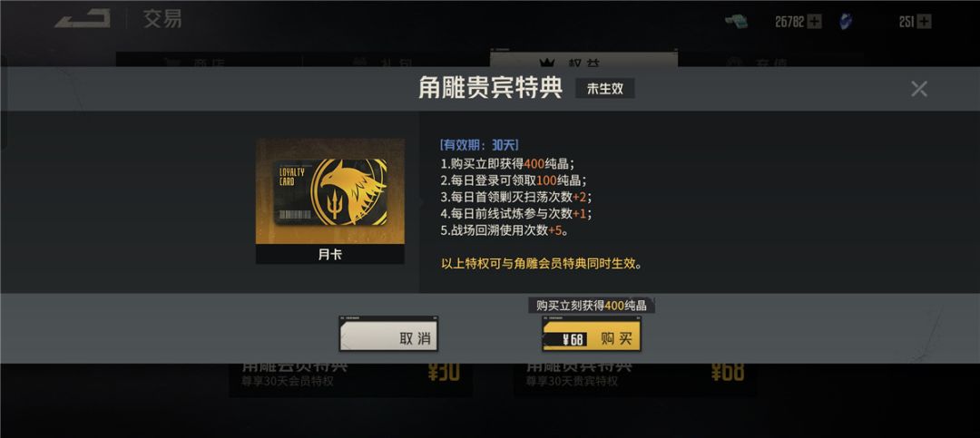This screenshot has height=438, width=980.
Task: Click the golden eagle loyalty card image
Action: click(x=330, y=191)
